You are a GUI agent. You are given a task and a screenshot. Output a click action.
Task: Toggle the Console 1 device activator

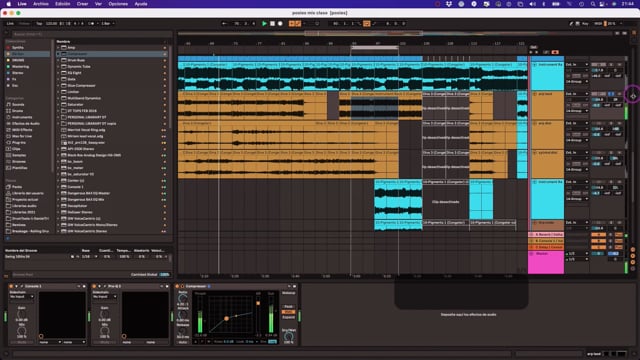point(11,286)
